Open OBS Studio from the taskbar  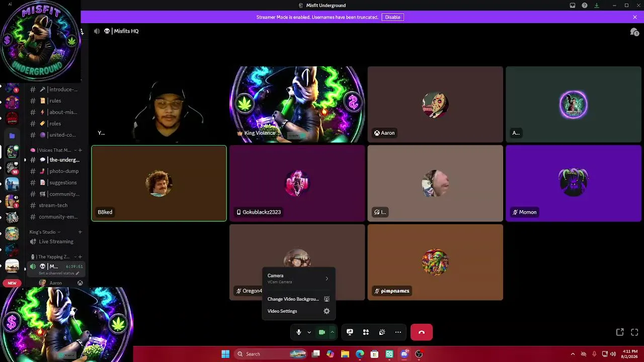pos(419,354)
